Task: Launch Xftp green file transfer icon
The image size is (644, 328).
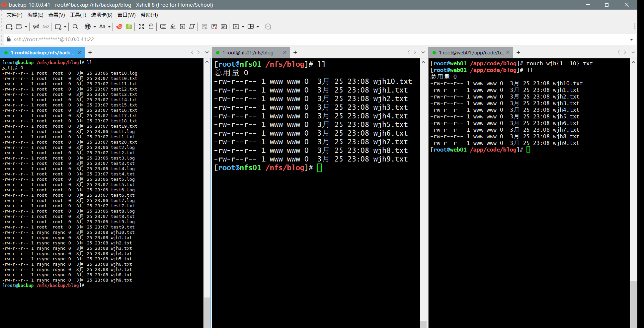Action: click(x=129, y=27)
